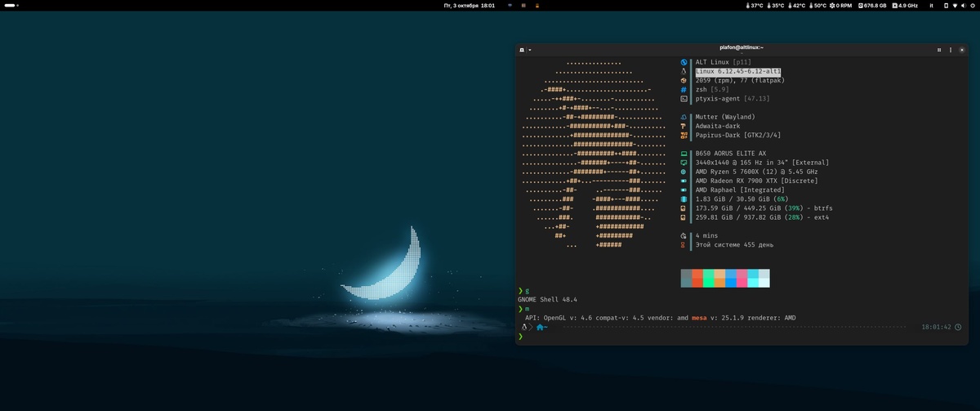Open the tab overview grid
The width and height of the screenshot is (980, 411).
point(939,50)
